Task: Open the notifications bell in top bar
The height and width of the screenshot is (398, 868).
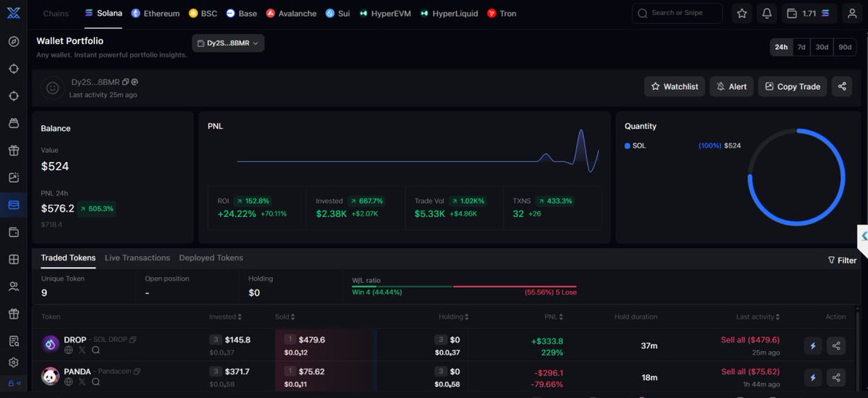Action: (x=767, y=13)
